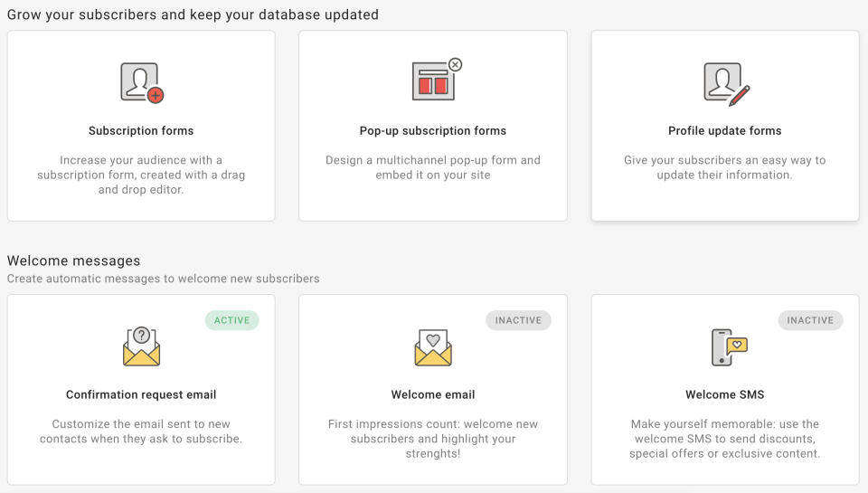Click the Confirmation request envelope icon
This screenshot has height=493, width=868.
pos(141,346)
